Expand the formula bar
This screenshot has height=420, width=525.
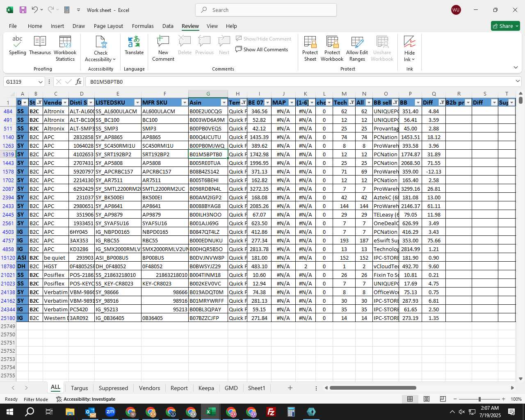point(518,81)
